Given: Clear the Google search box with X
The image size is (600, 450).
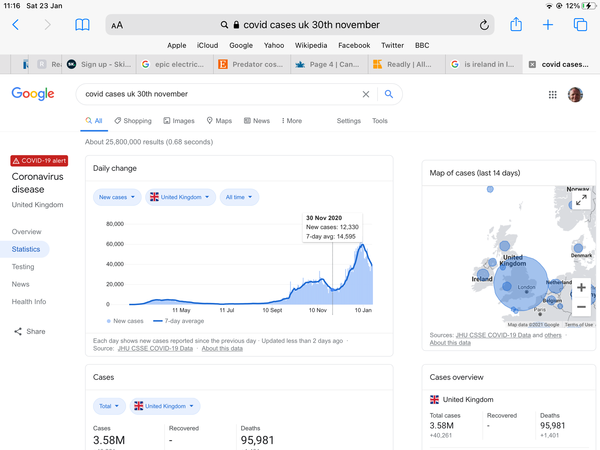Looking at the screenshot, I should (x=366, y=94).
